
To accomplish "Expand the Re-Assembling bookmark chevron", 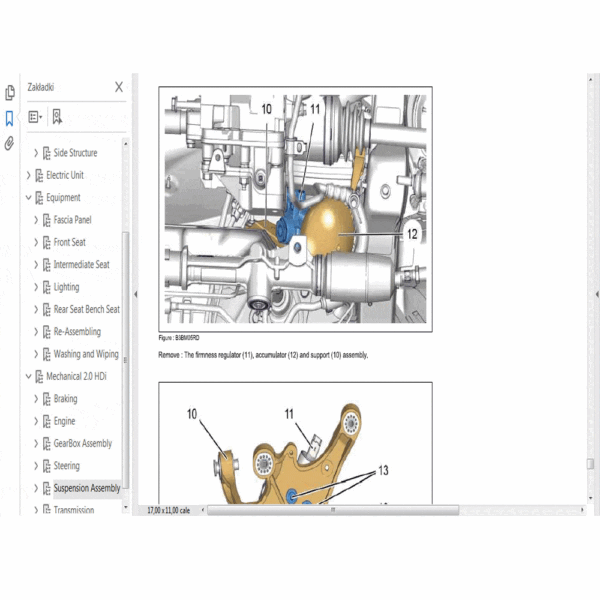I will pos(36,332).
